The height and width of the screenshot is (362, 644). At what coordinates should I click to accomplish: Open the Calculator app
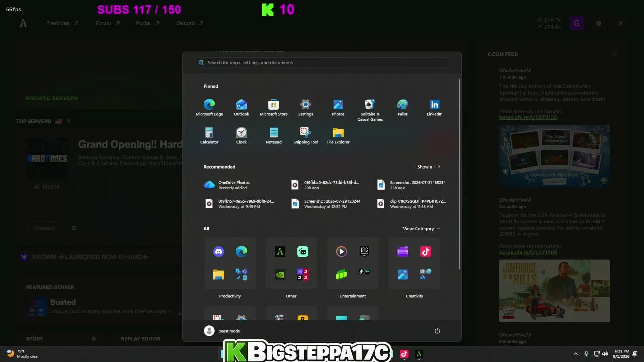209,136
